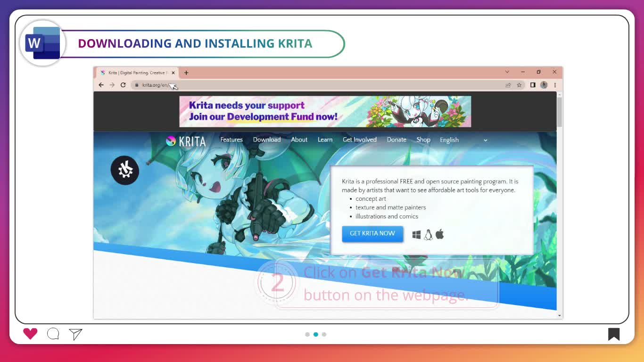Open Shop in Krita navigation
Screen dimensions: 644x362
tap(423, 140)
